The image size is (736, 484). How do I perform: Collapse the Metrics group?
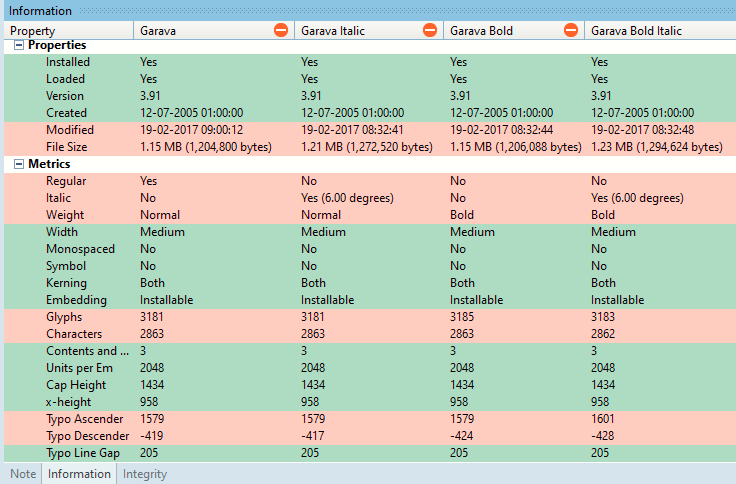click(19, 164)
